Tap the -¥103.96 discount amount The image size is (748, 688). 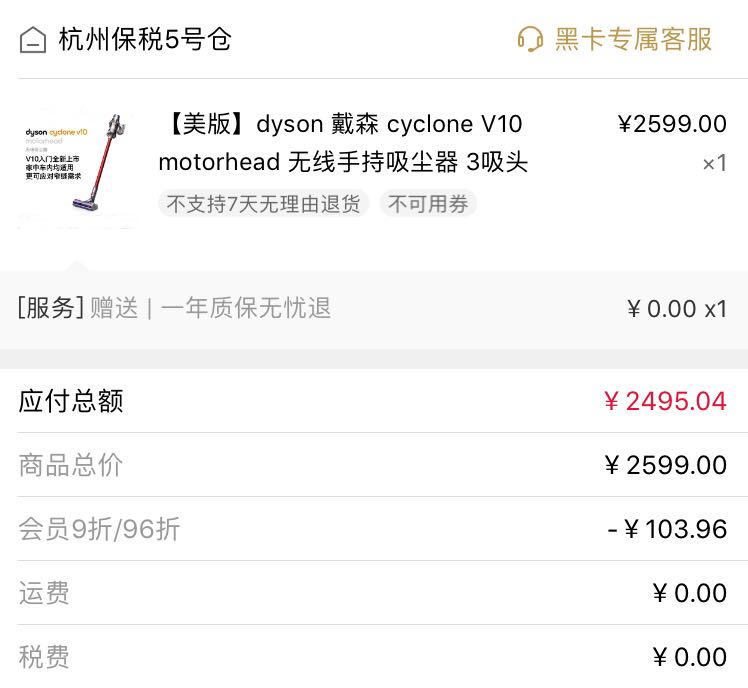click(667, 529)
